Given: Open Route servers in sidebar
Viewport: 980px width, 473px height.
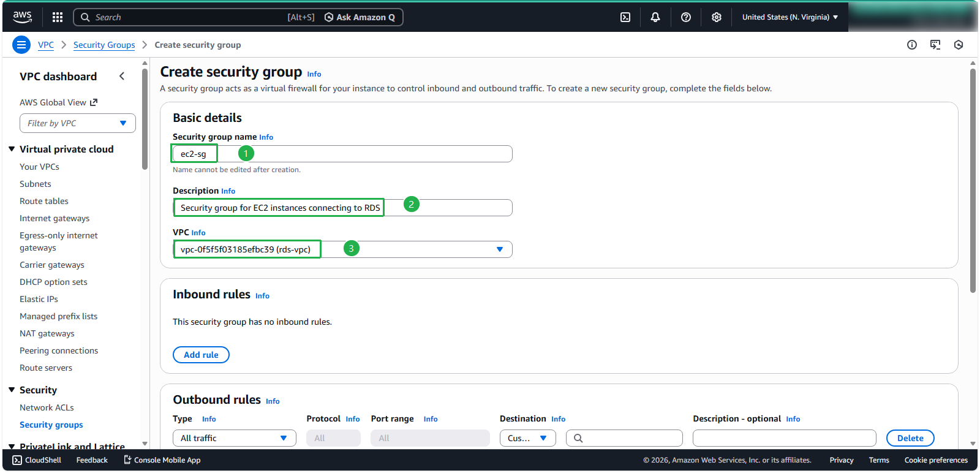Looking at the screenshot, I should point(46,368).
